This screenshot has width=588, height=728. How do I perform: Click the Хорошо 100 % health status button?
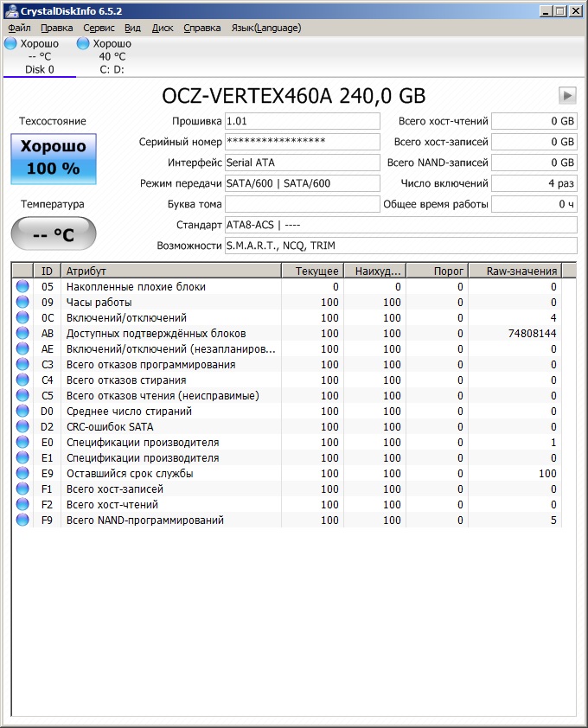pyautogui.click(x=54, y=159)
